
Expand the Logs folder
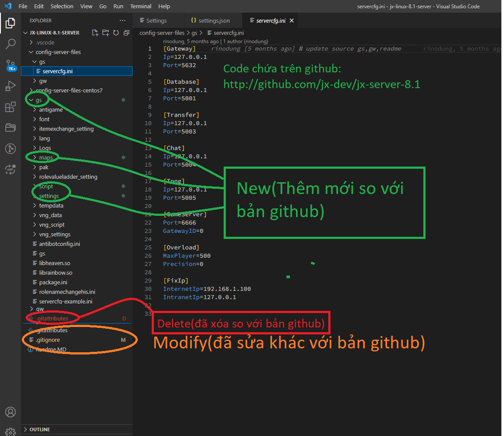coord(76,148)
